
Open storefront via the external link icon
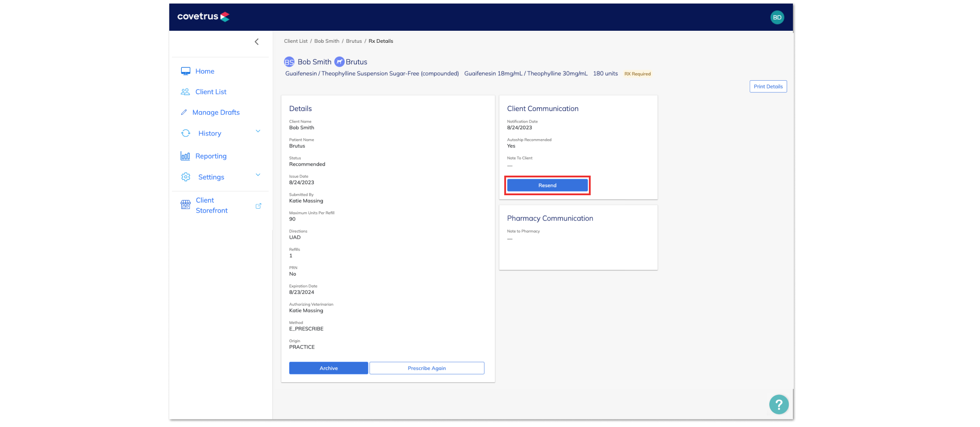(258, 206)
